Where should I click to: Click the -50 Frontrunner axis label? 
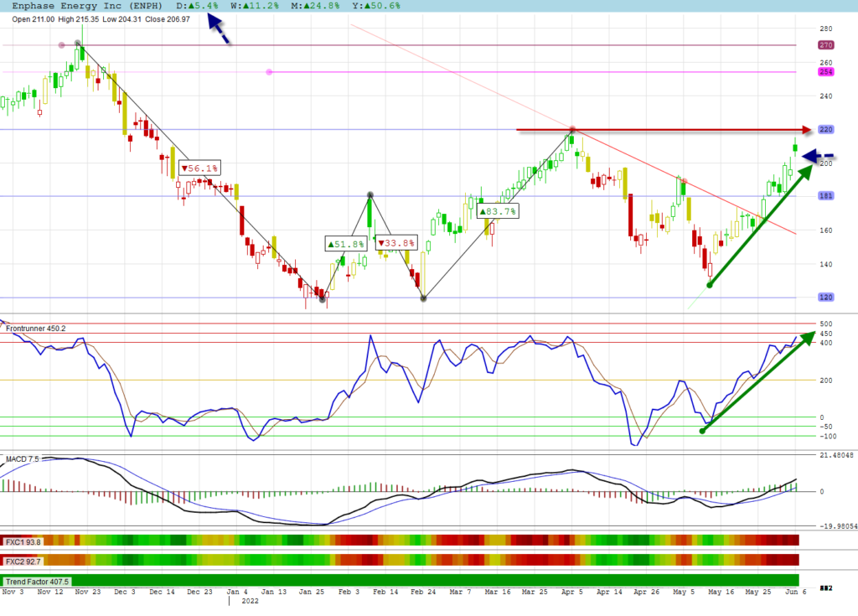[x=825, y=427]
